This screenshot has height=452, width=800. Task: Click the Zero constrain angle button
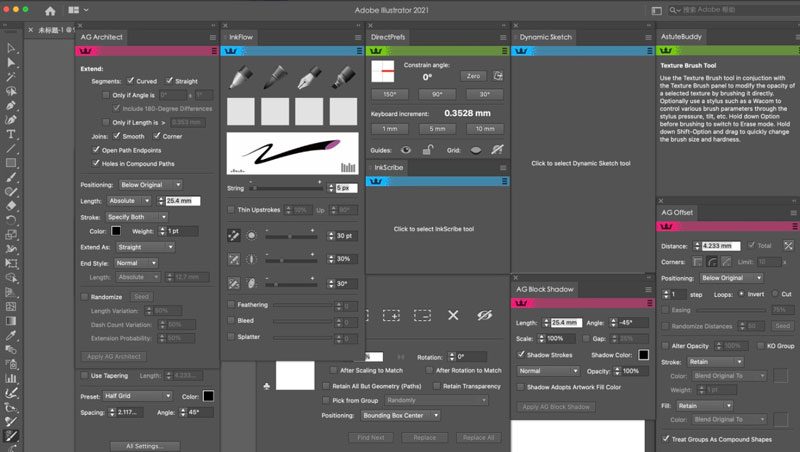point(473,76)
